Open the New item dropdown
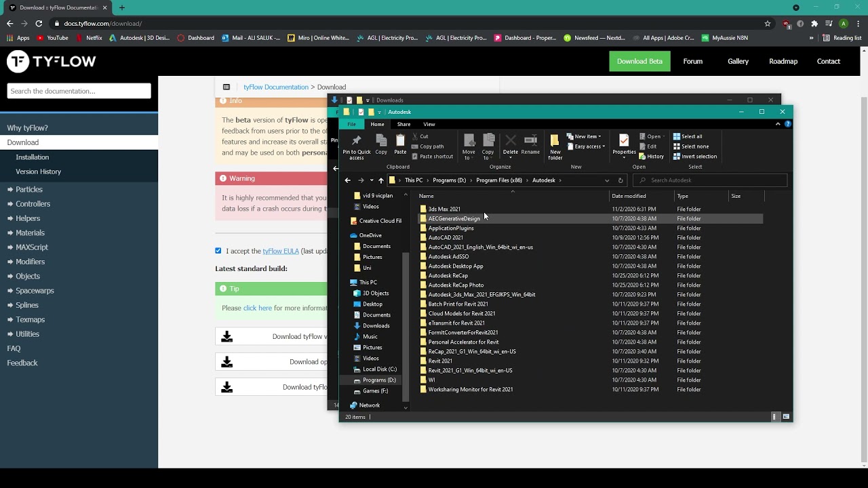868x488 pixels. 584,136
